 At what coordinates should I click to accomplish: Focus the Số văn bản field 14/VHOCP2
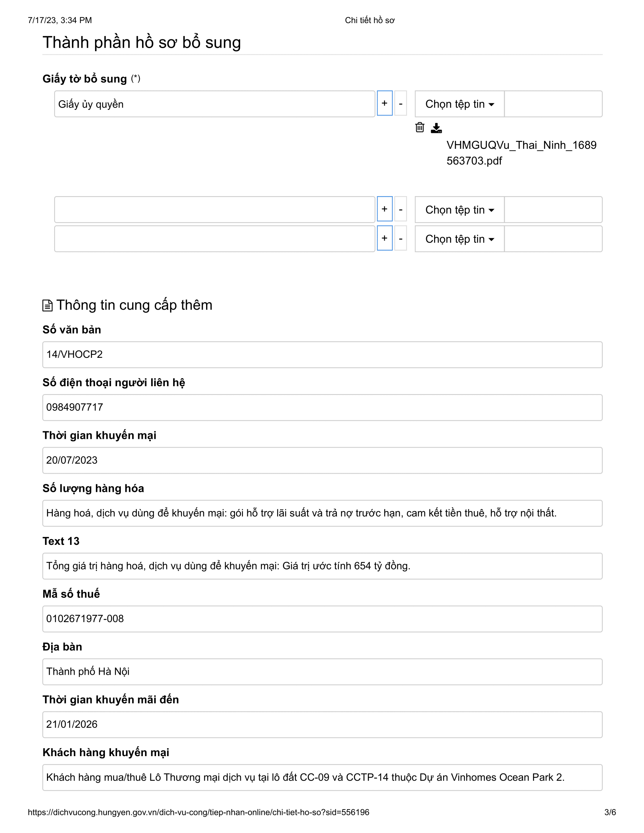322,355
